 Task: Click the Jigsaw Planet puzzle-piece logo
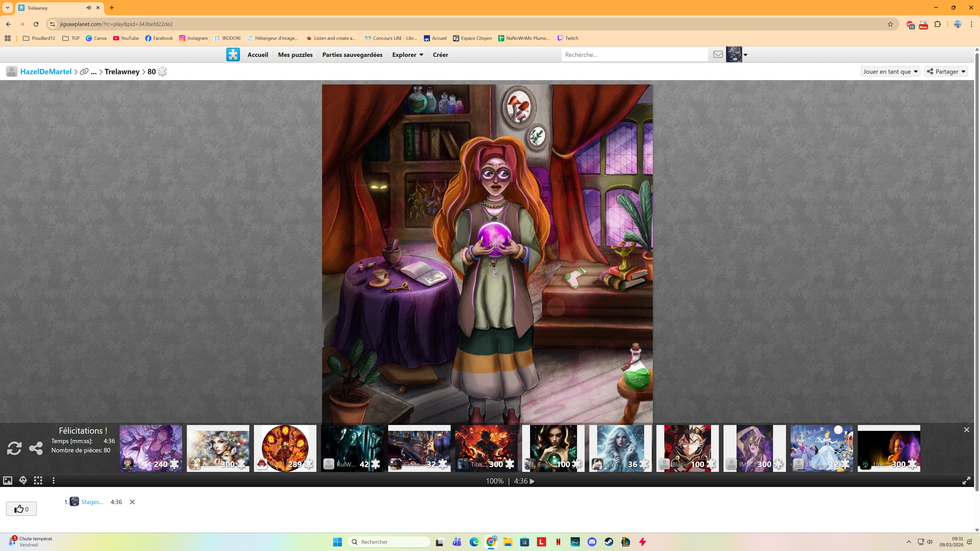[x=233, y=54]
